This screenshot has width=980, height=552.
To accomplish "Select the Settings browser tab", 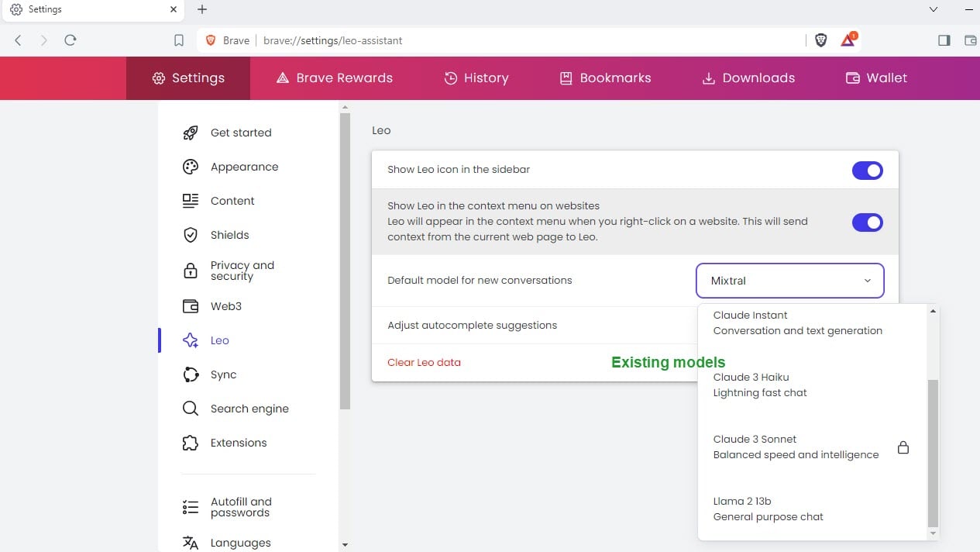I will [93, 9].
